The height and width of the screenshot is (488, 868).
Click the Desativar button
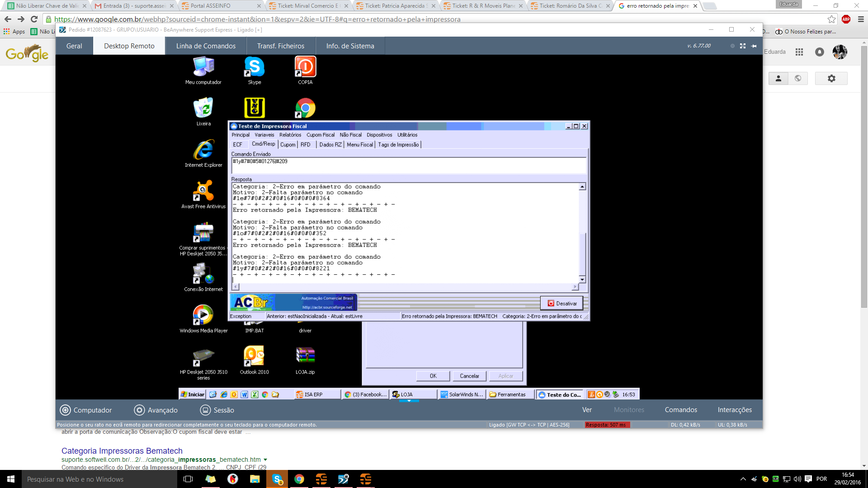pos(562,303)
